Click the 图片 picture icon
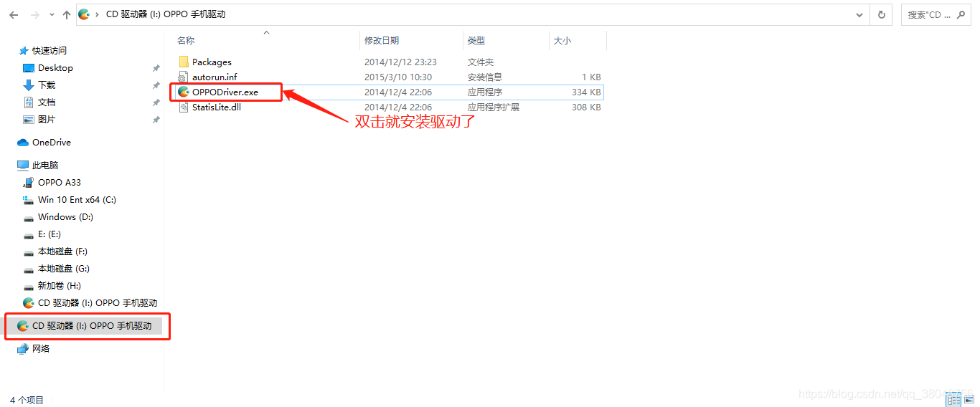980x407 pixels. [29, 120]
